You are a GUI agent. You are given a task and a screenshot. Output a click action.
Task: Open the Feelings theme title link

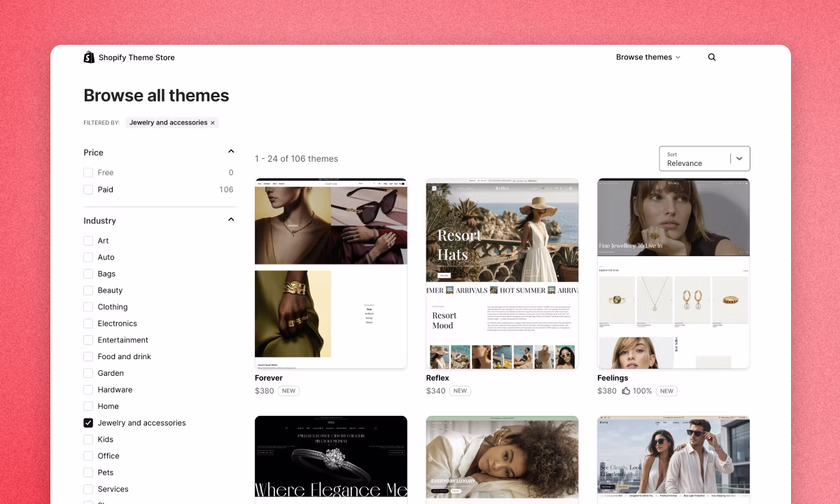(x=612, y=378)
